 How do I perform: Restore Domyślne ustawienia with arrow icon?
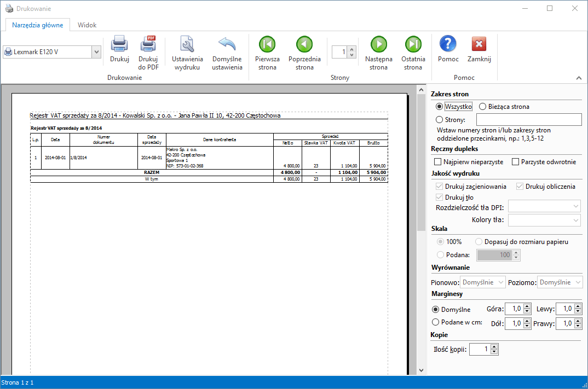click(x=227, y=45)
